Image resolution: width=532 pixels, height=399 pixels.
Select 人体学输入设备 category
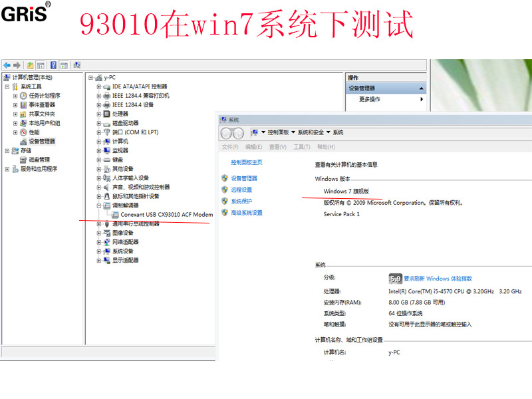click(130, 178)
